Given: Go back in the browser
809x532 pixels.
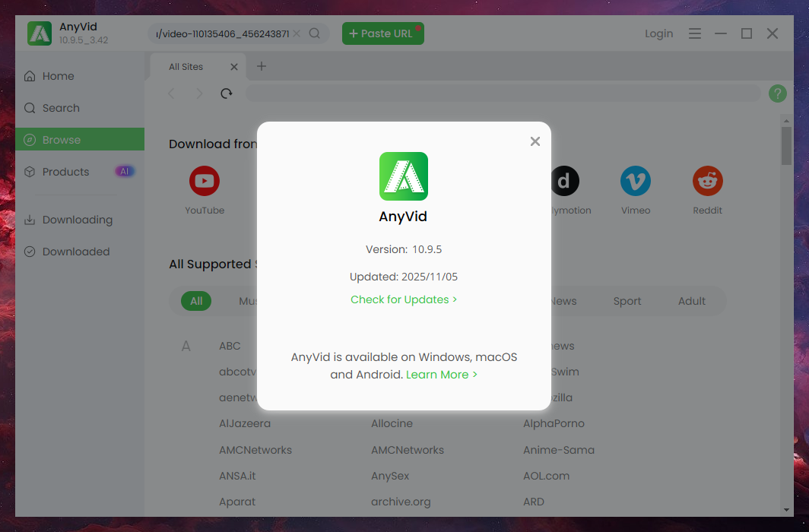Looking at the screenshot, I should pos(171,93).
